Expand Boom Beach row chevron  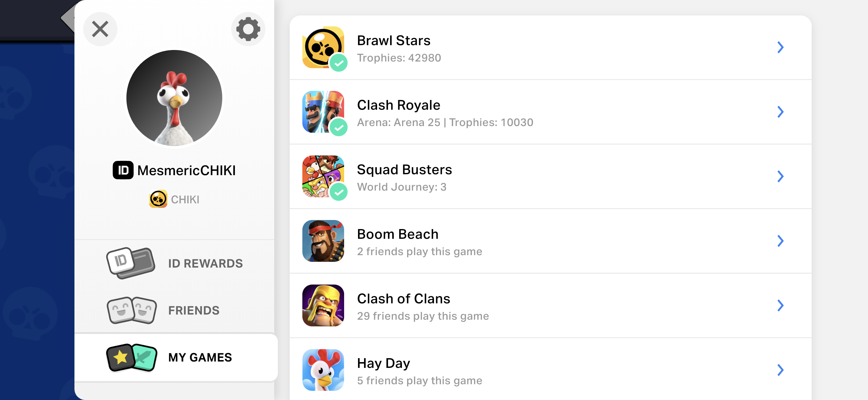(781, 241)
